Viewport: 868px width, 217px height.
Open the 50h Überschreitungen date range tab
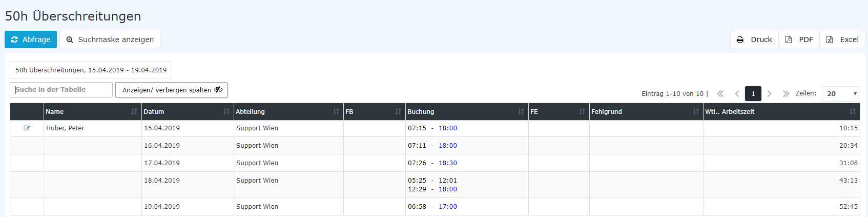click(x=91, y=70)
